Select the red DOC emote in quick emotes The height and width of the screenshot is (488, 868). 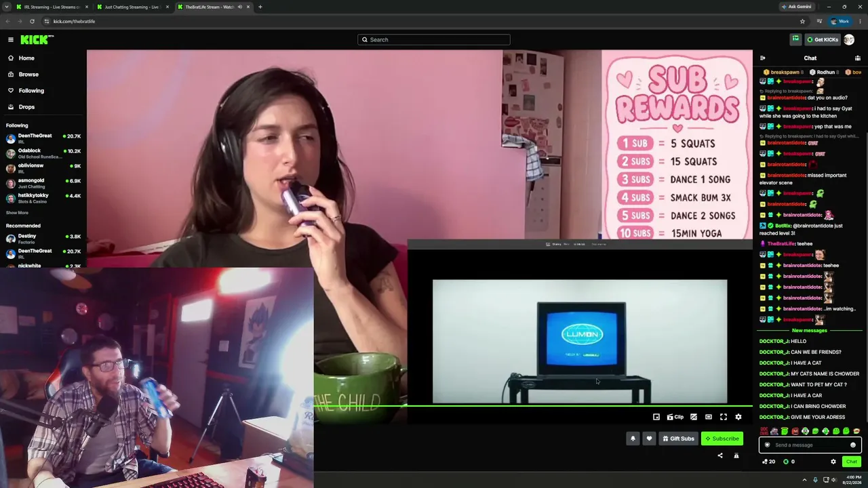click(x=764, y=431)
